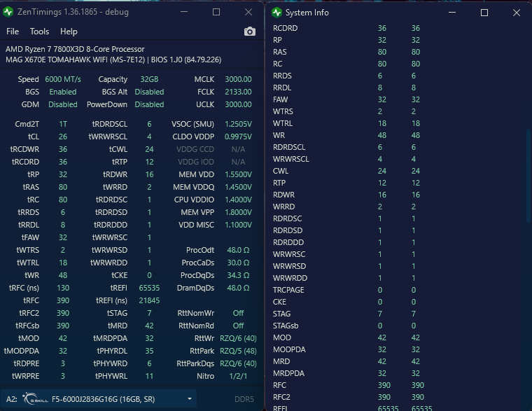Close the System Info window

point(517,13)
